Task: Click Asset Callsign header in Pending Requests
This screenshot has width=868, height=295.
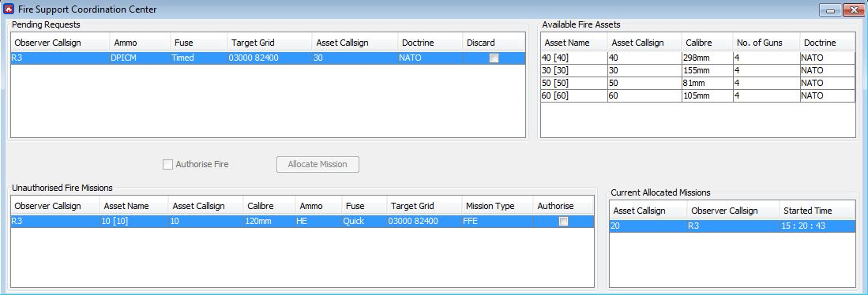Action: (355, 43)
